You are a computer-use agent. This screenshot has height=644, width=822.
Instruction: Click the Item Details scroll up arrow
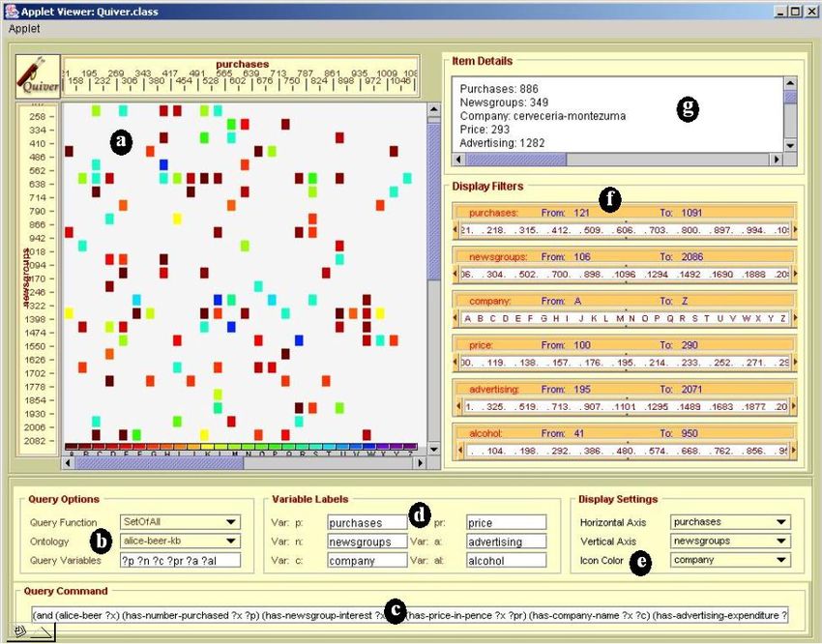[790, 83]
